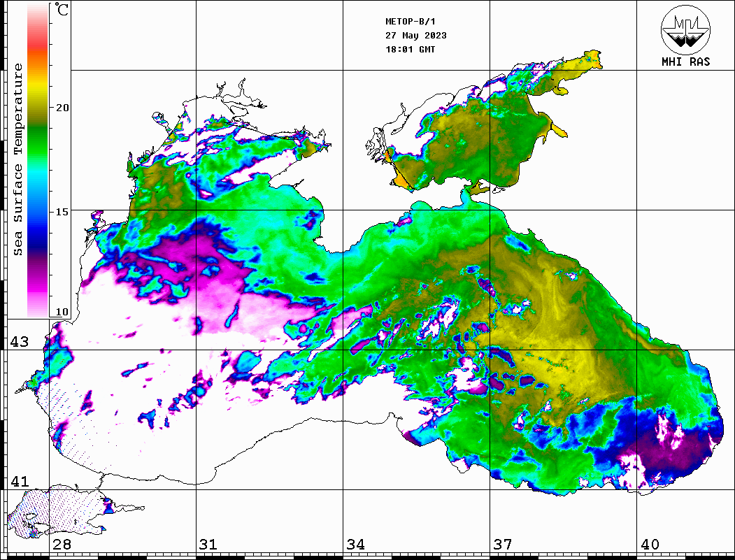Click the '27 May 2023' date text
This screenshot has height=560, width=735.
416,36
